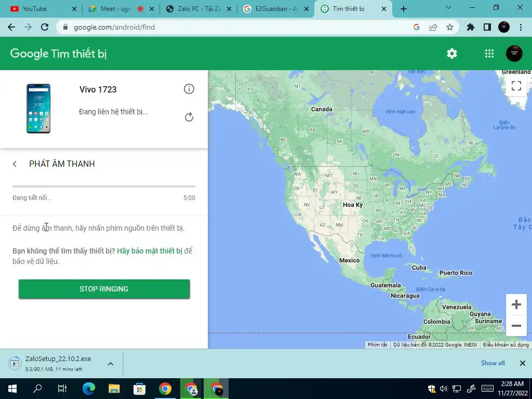This screenshot has height=399, width=532.
Task: Reload the current page
Action: [45, 27]
